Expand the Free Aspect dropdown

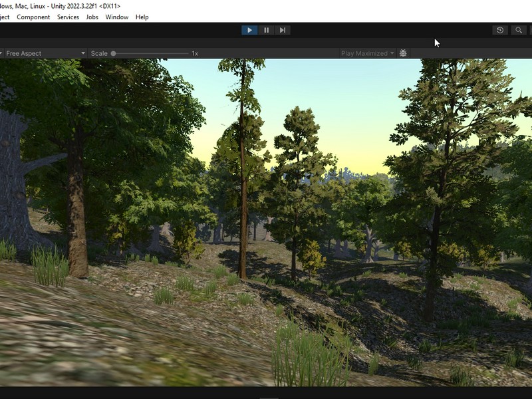tap(43, 53)
